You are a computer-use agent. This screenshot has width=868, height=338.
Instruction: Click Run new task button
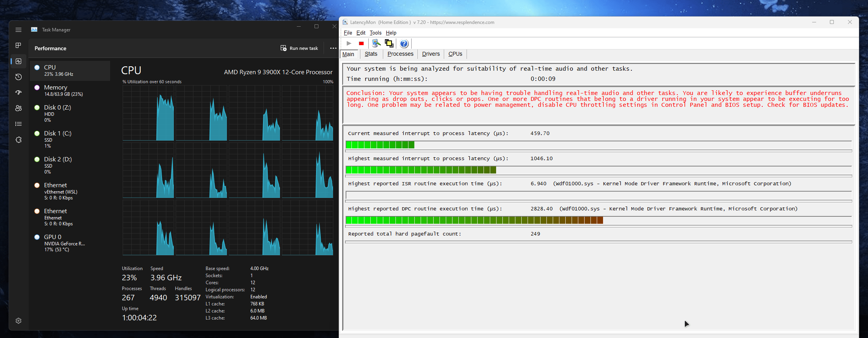pyautogui.click(x=299, y=48)
